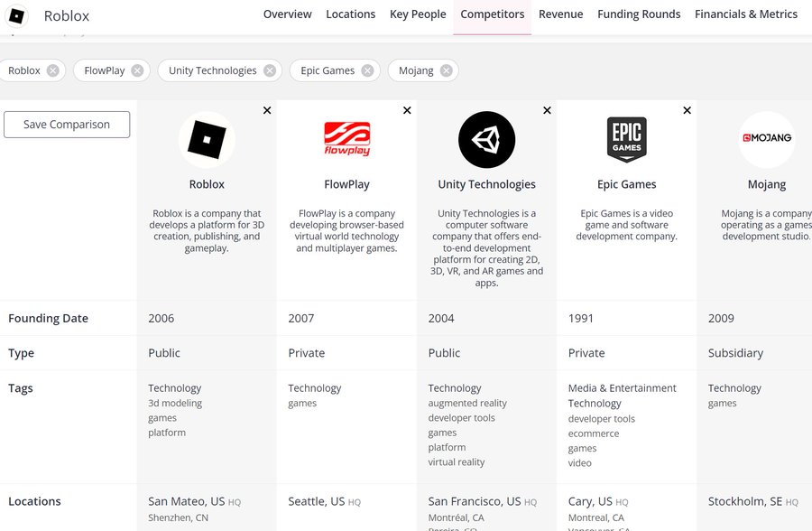Remove the FlowPlay filter chip
Image resolution: width=812 pixels, height=531 pixels.
tap(137, 70)
